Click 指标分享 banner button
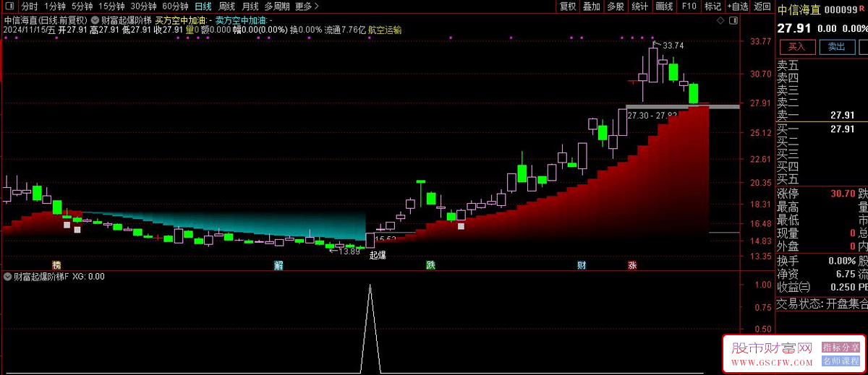 [841, 348]
